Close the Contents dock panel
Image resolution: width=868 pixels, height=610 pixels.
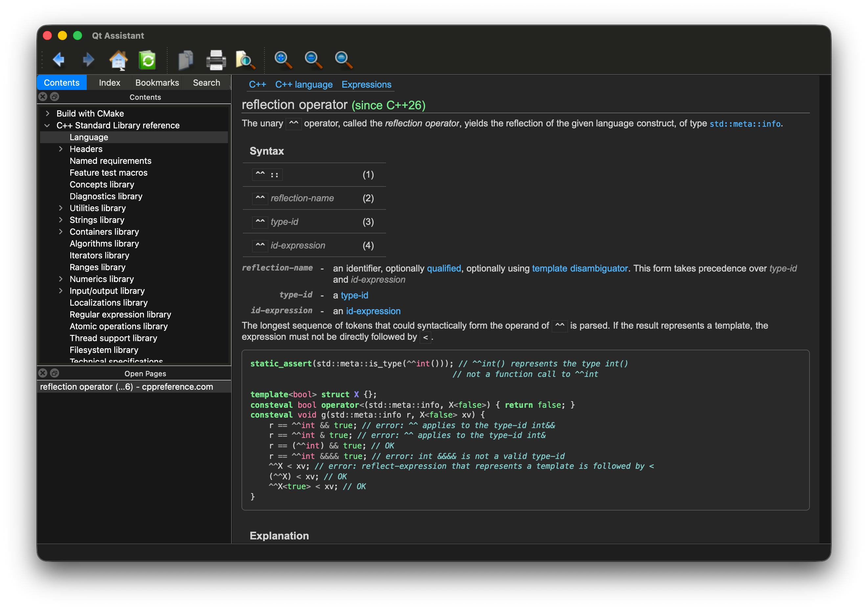43,97
